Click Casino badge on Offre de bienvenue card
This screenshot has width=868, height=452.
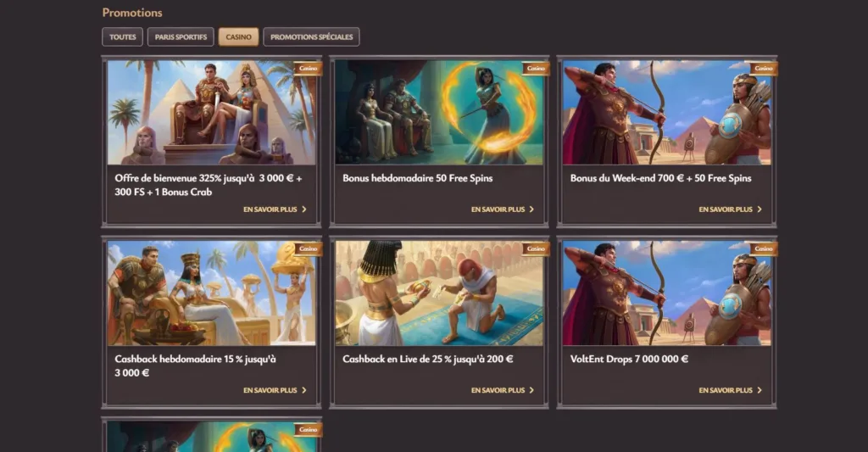[308, 68]
